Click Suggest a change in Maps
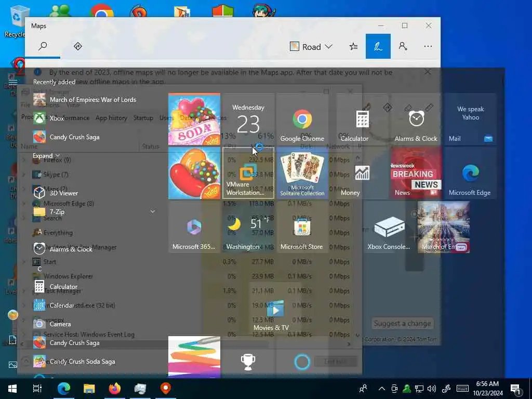The image size is (532, 399). 402,323
